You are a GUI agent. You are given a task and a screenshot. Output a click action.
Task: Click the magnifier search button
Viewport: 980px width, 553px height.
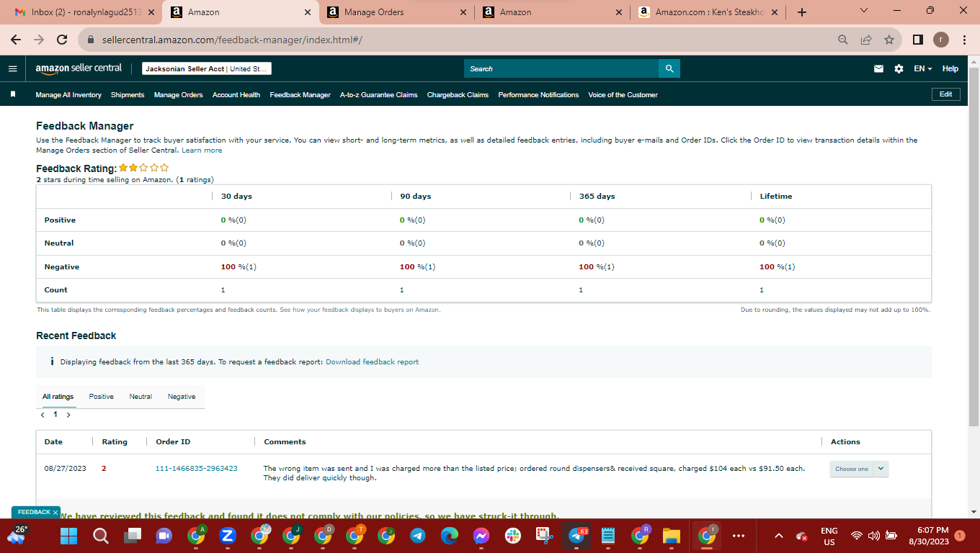coord(669,68)
